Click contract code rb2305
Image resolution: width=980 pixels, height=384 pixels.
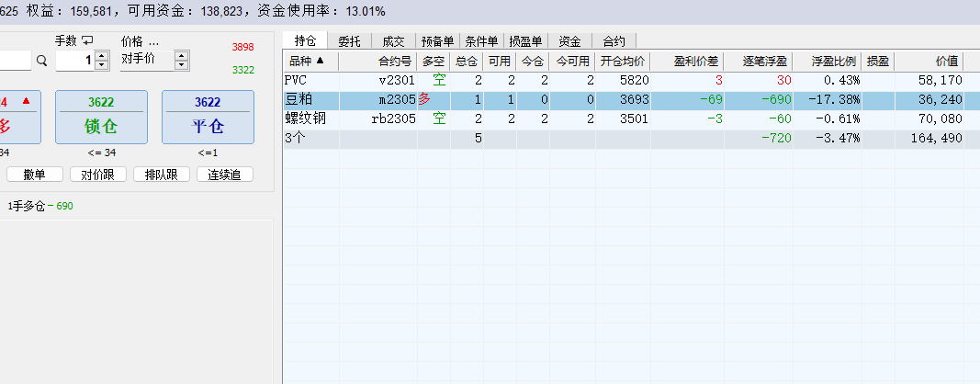coord(394,119)
